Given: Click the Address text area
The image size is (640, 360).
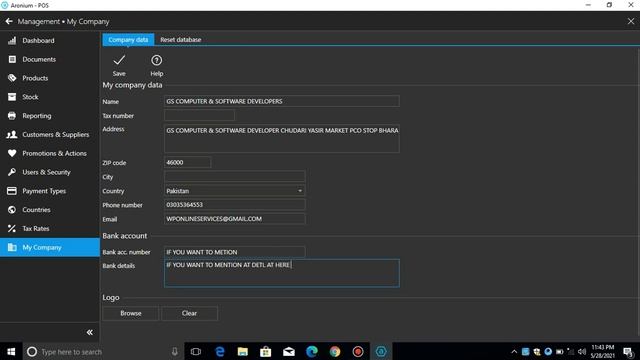Looking at the screenshot, I should coord(282,139).
